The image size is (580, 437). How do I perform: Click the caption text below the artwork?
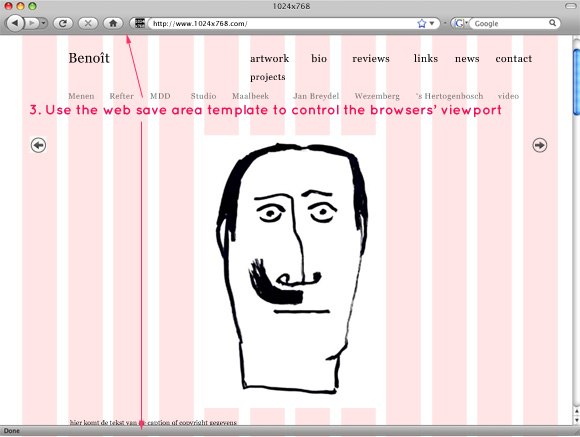(x=153, y=422)
